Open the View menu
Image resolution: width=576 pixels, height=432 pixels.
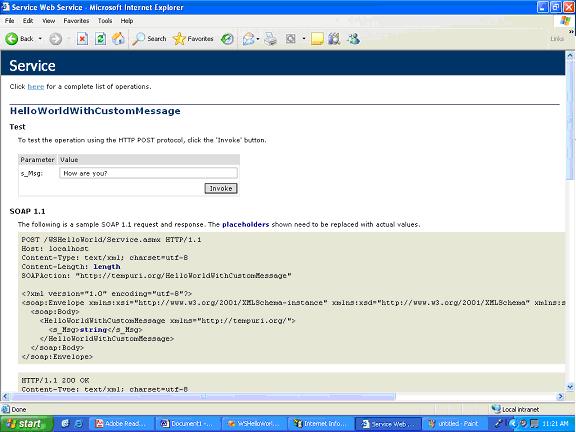[48, 21]
